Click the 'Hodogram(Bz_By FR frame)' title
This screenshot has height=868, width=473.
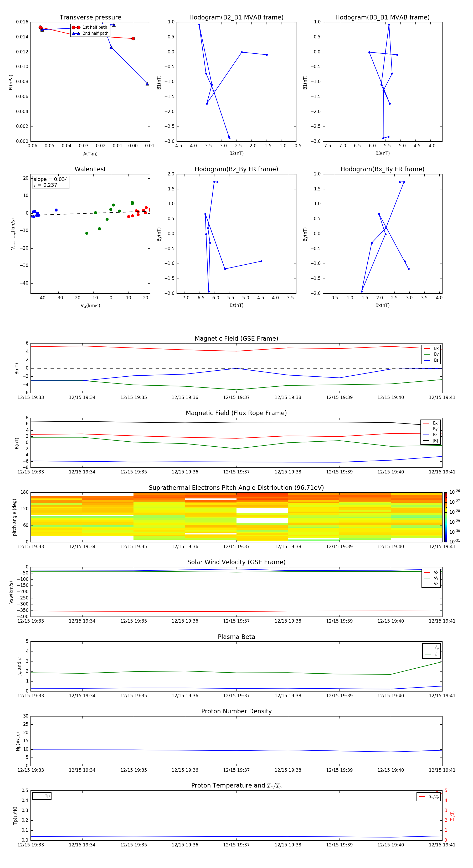coord(236,169)
